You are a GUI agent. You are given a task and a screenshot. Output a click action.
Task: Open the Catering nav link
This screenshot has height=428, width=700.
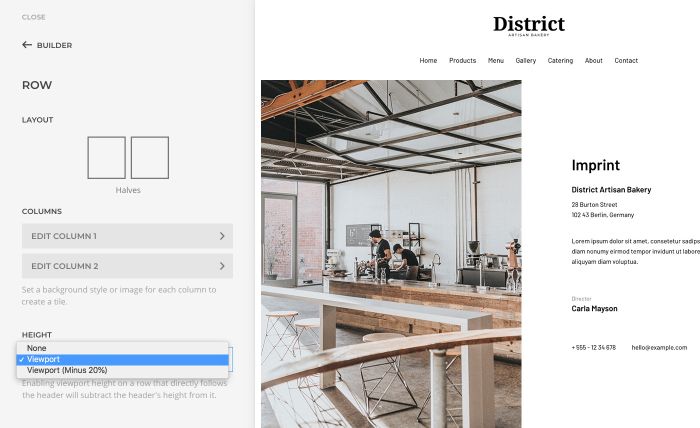click(x=560, y=61)
